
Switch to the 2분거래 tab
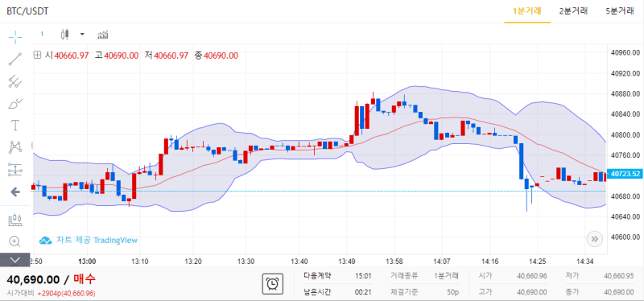pyautogui.click(x=573, y=11)
